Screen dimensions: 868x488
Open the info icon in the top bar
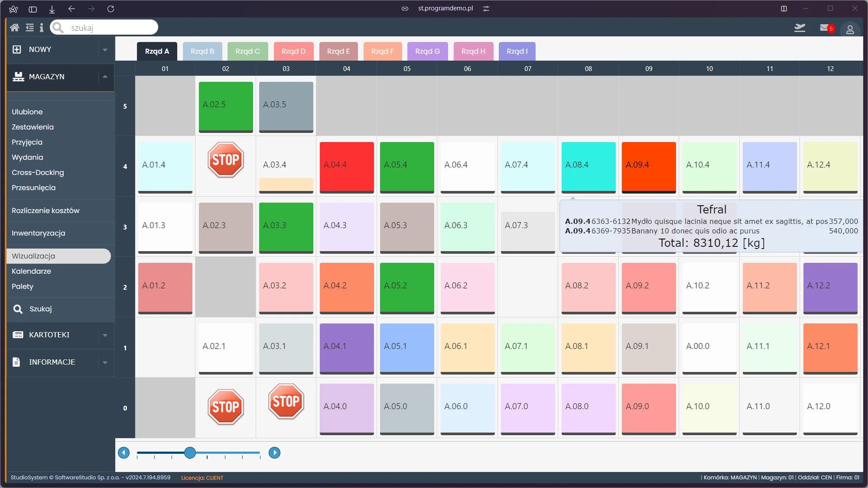pyautogui.click(x=42, y=28)
